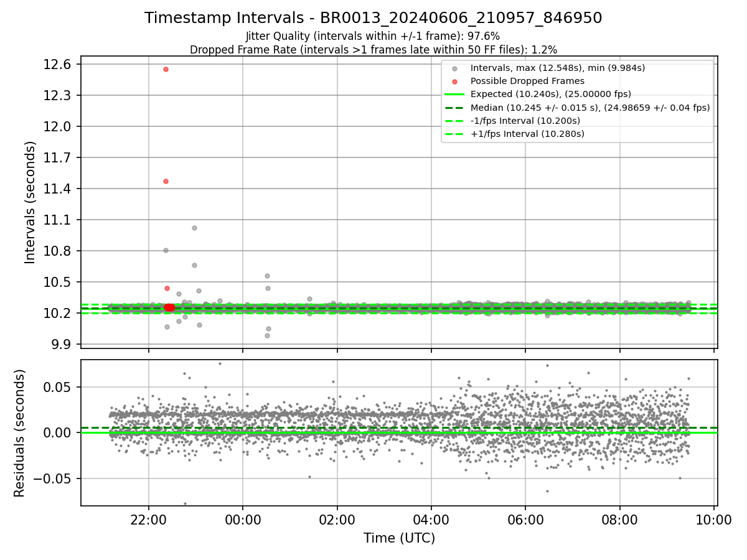Screen dimensions: 747x560
Task: Click y-axis tick label '10.5'
Action: (58, 282)
